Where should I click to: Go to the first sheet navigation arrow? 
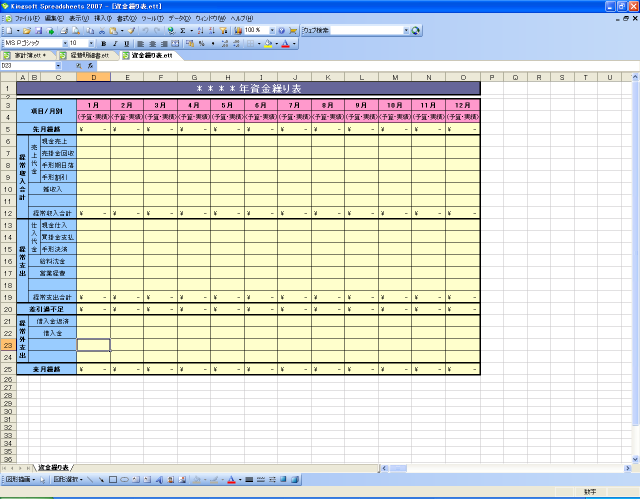point(5,468)
